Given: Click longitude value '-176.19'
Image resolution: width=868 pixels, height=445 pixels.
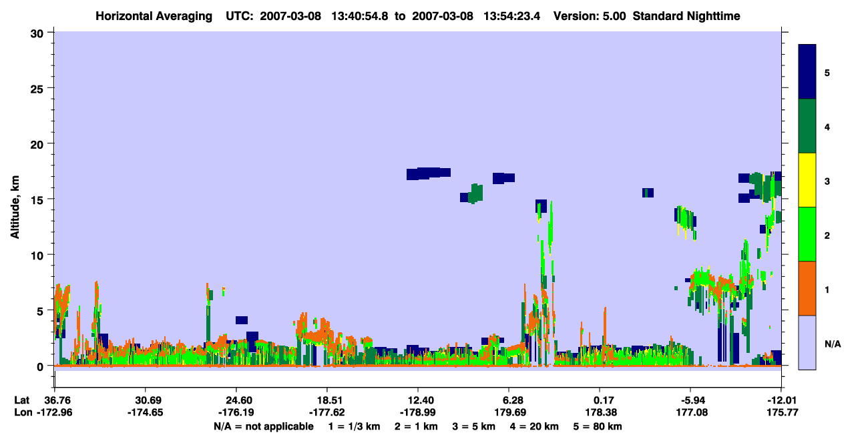Looking at the screenshot, I should coord(236,413).
